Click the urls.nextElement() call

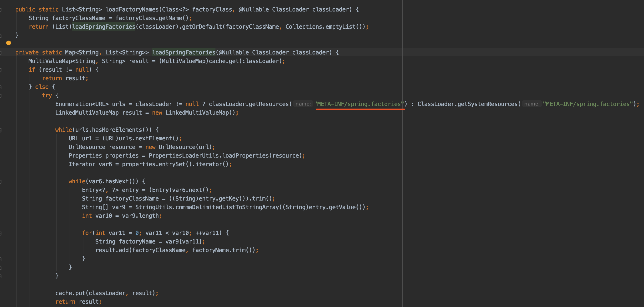[148, 138]
